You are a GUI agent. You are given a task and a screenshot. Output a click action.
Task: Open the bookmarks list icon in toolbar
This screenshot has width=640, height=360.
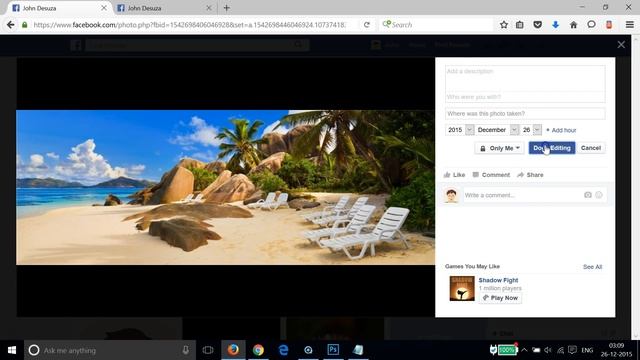coord(520,25)
